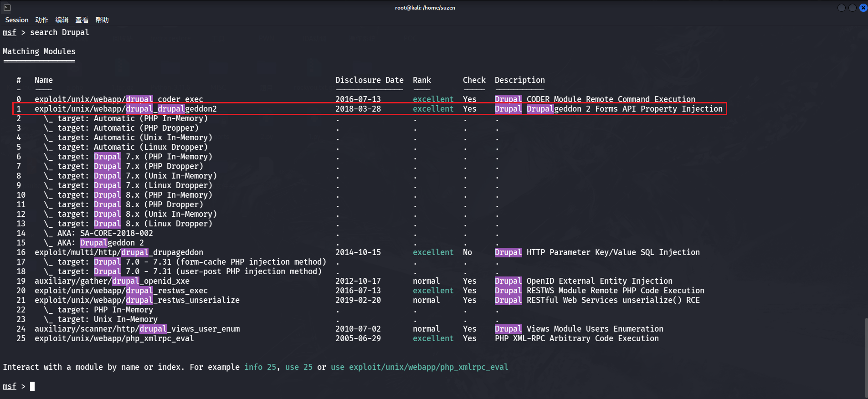This screenshot has height=399, width=868.
Task: Click the window title 'root@kali: /home/suzen'
Action: click(x=425, y=8)
